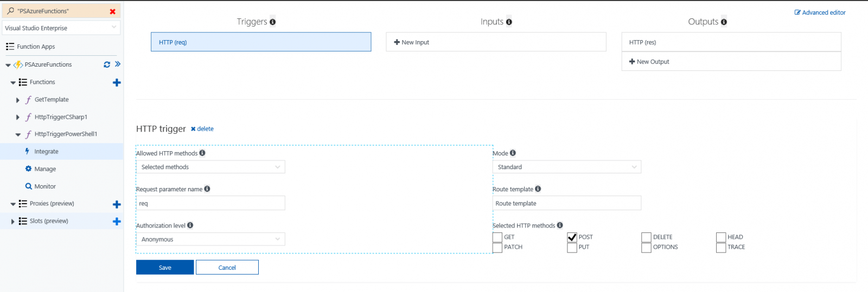This screenshot has width=868, height=292.
Task: Add a New Input binding
Action: coord(496,42)
